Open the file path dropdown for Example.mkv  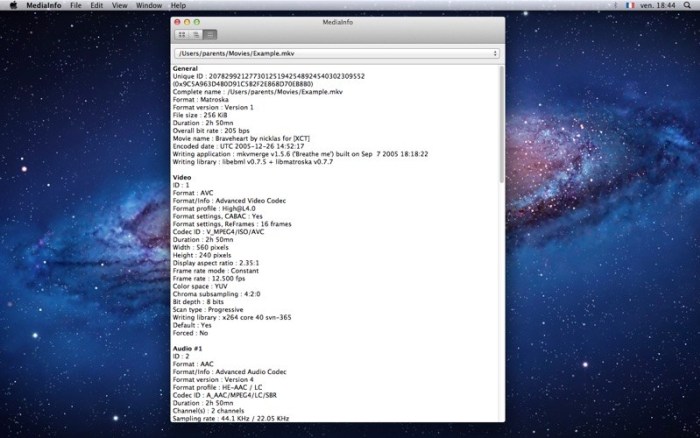tap(337, 53)
